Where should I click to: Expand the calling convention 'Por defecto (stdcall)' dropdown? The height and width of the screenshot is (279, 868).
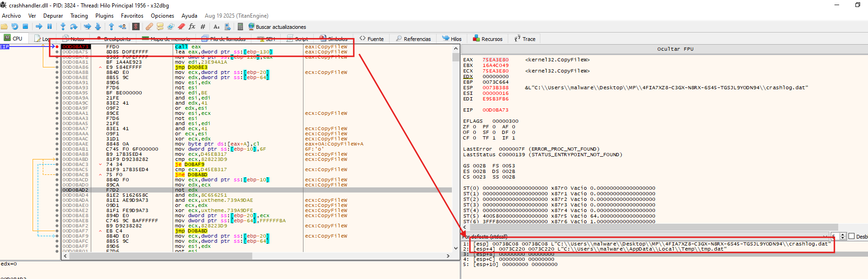(x=825, y=236)
